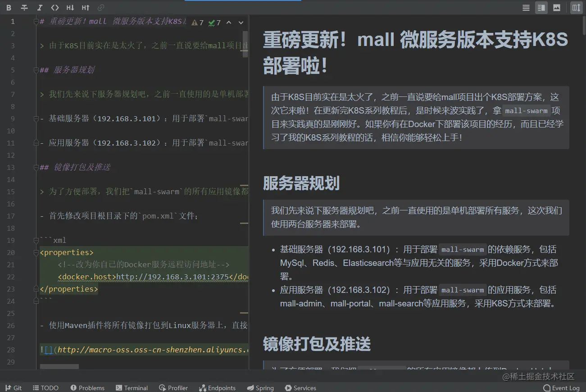Toggle auto-scroll preview sync button
586x392 pixels.
pyautogui.click(x=576, y=8)
